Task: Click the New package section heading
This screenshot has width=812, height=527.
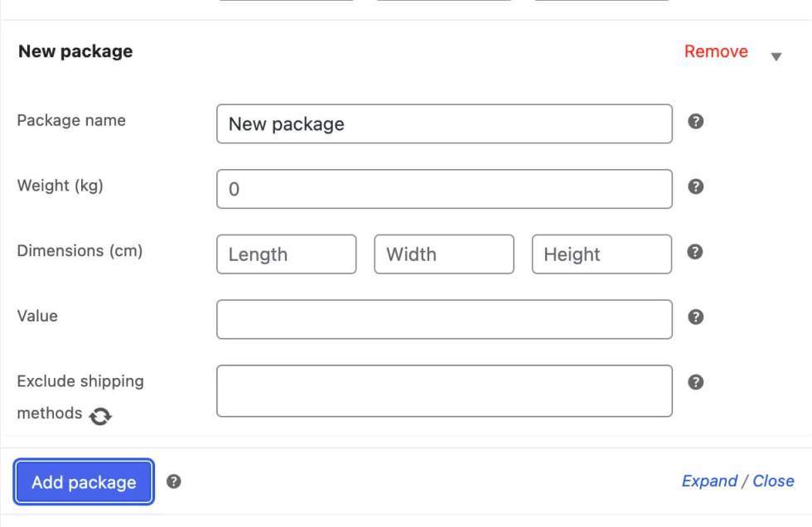Action: [75, 51]
